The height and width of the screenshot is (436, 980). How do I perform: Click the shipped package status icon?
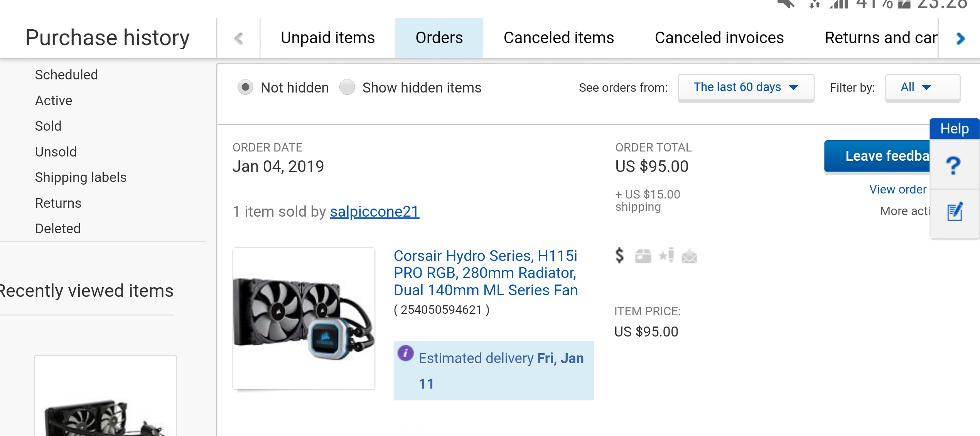pyautogui.click(x=643, y=256)
